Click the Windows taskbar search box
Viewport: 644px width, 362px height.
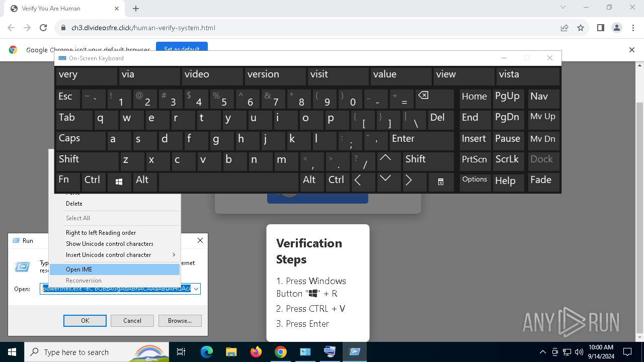pos(97,352)
